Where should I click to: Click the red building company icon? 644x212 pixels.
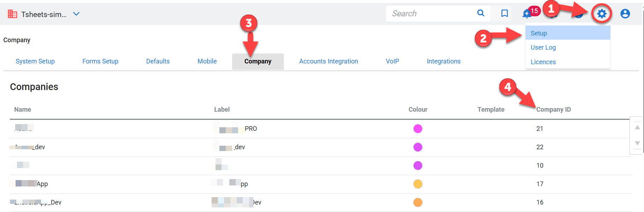coord(12,14)
